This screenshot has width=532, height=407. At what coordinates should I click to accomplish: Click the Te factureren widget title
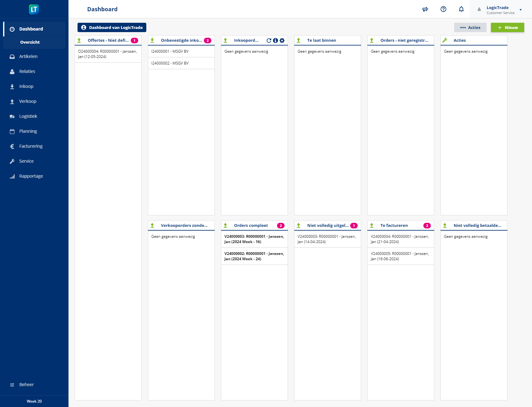pyautogui.click(x=394, y=226)
